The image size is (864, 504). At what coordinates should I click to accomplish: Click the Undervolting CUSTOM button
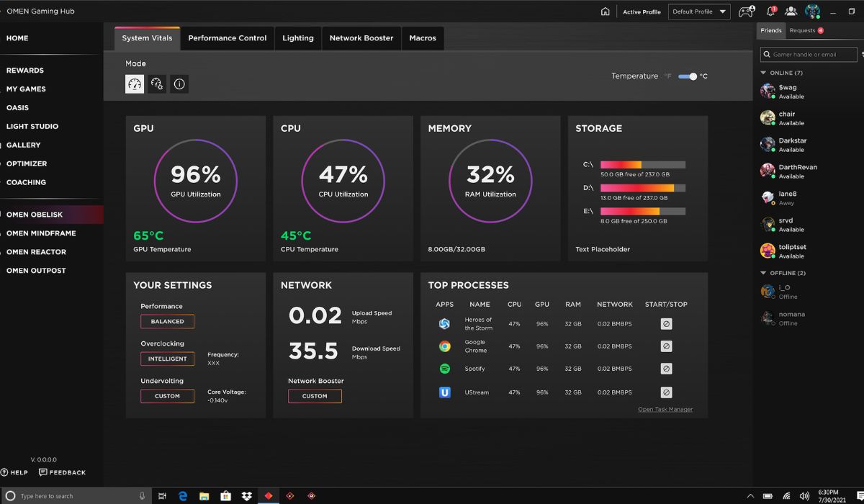click(x=167, y=396)
